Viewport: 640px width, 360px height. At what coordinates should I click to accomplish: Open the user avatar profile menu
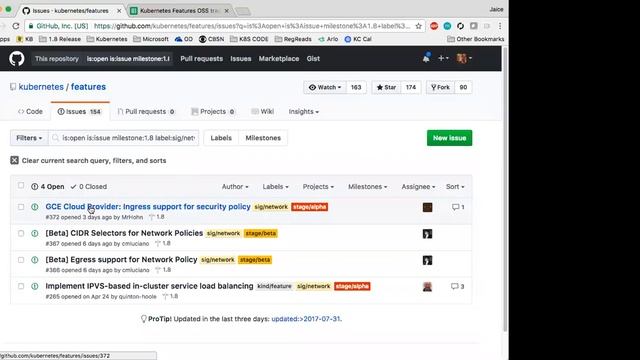pyautogui.click(x=464, y=58)
